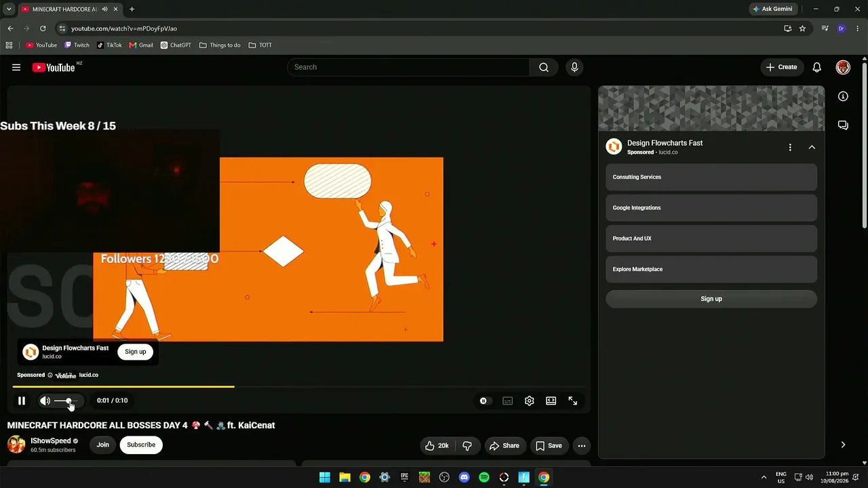This screenshot has width=868, height=488.
Task: Launch Spotify from the taskbar
Action: [x=484, y=477]
